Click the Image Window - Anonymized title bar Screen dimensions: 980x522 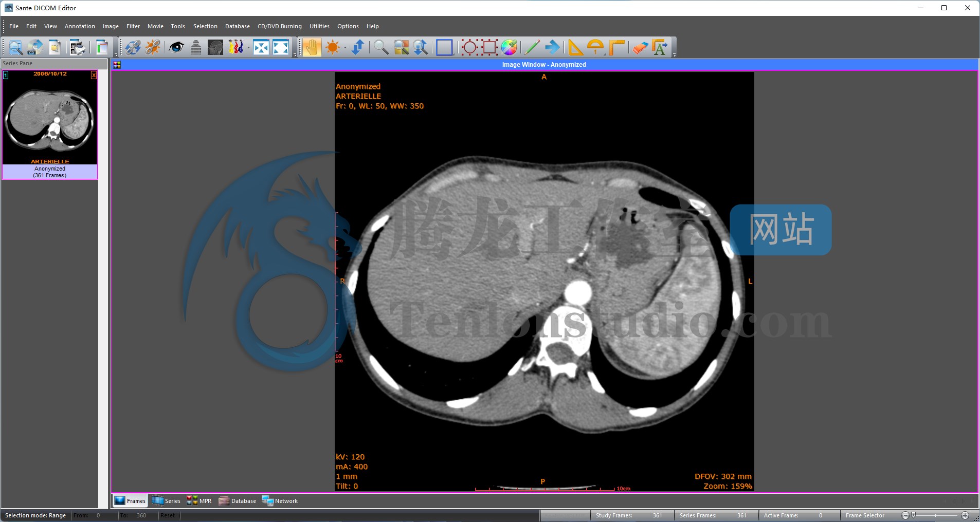(x=545, y=65)
